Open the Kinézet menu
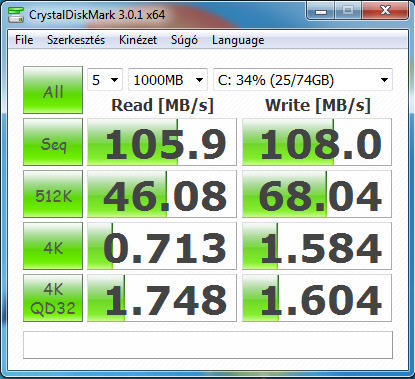415x379 pixels. [138, 40]
